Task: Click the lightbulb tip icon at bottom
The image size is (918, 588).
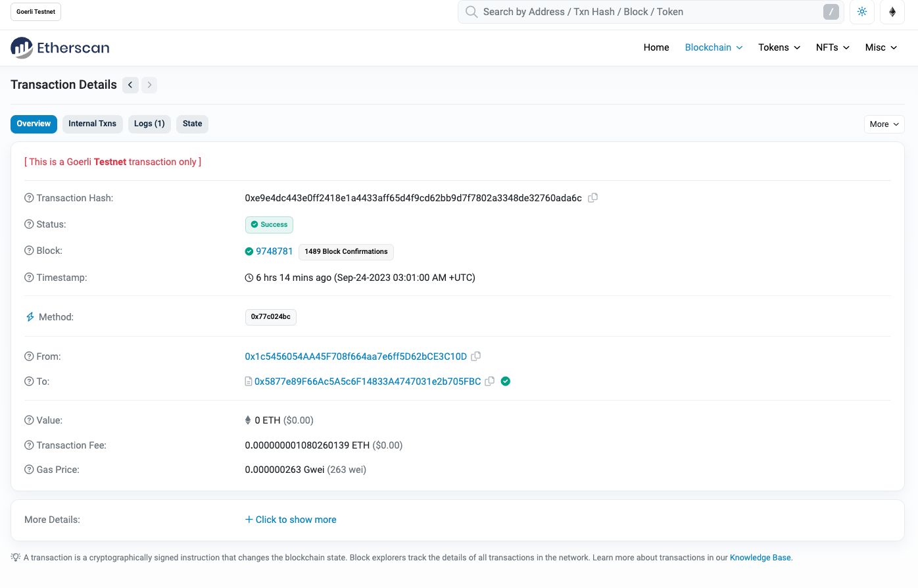Action: coord(16,557)
